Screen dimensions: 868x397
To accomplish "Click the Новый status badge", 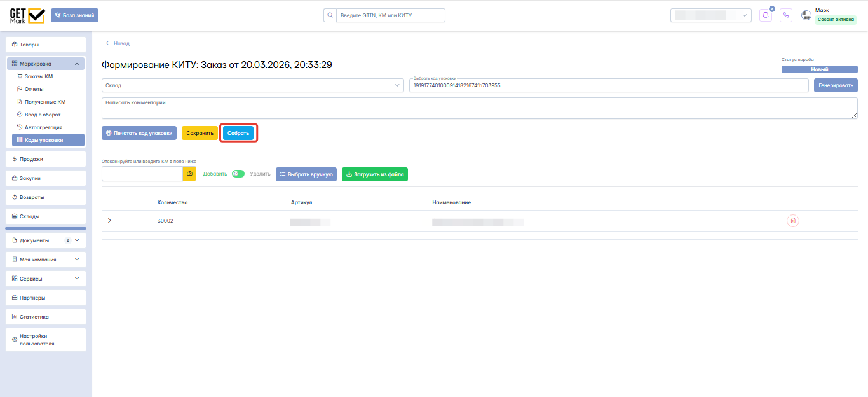I will tap(820, 69).
